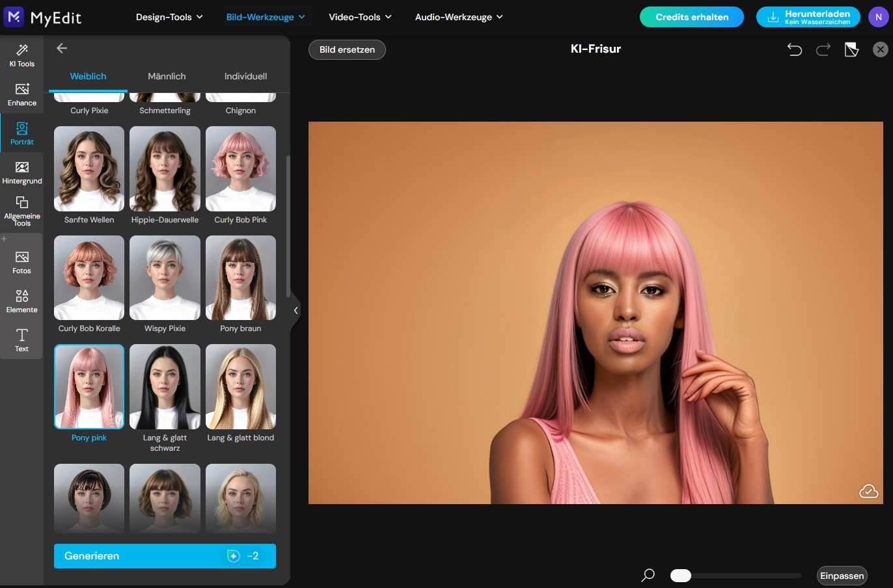Viewport: 893px width, 588px height.
Task: Switch to the Individuell tab
Action: pyautogui.click(x=245, y=77)
